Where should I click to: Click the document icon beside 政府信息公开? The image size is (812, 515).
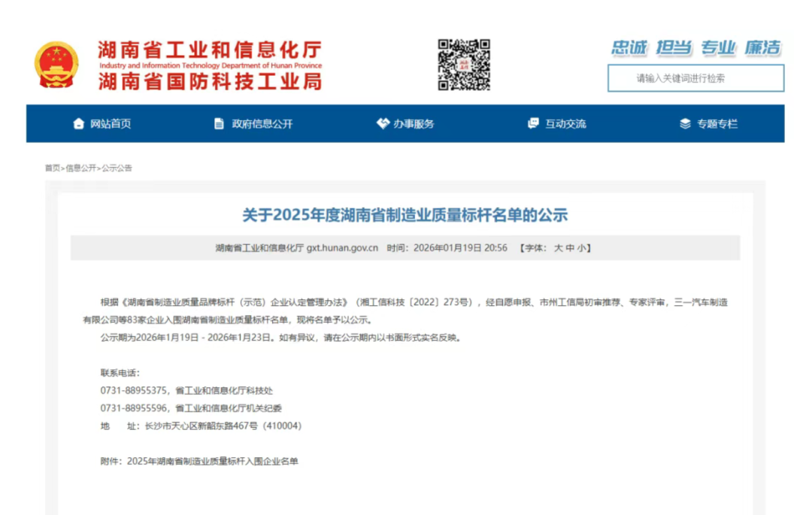(220, 123)
